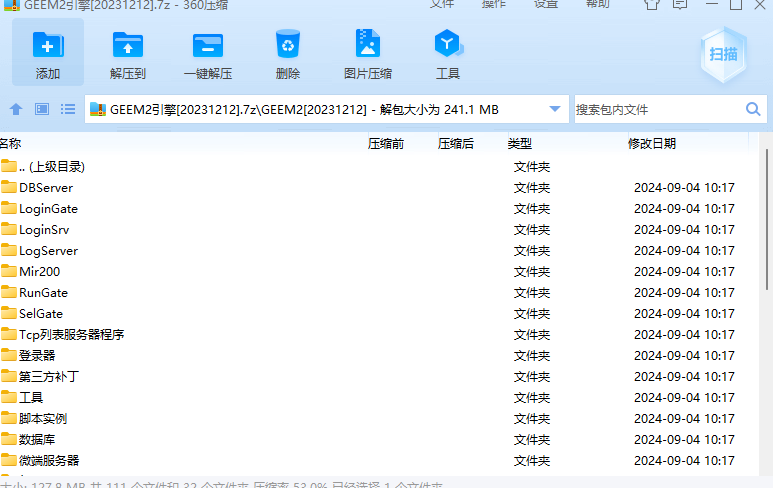Viewport: 773px width, 488px height.
Task: Click the DBServer folder icon
Action: (x=9, y=187)
